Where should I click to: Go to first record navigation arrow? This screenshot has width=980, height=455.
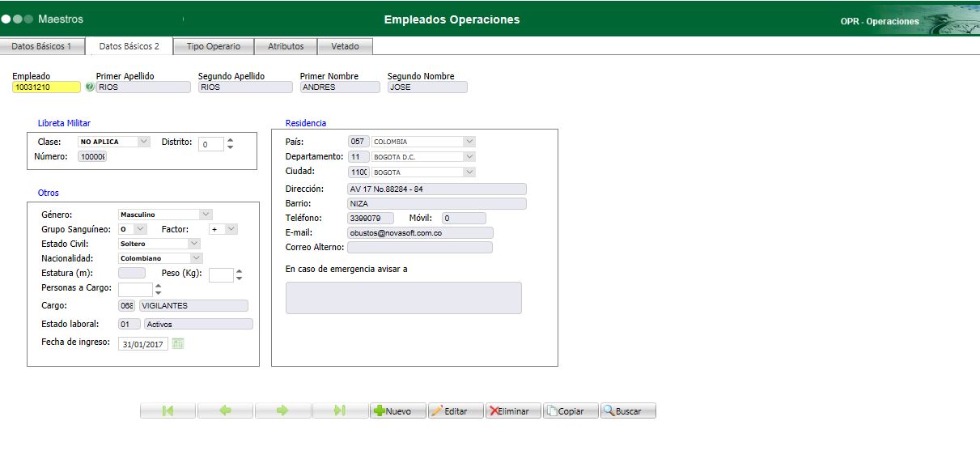(168, 410)
